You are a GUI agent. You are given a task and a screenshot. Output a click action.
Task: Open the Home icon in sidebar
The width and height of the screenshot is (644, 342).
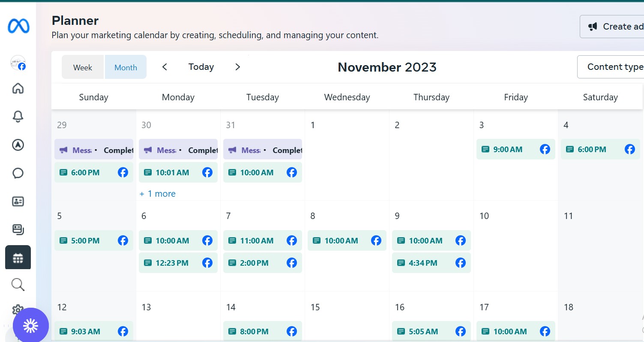coord(18,89)
